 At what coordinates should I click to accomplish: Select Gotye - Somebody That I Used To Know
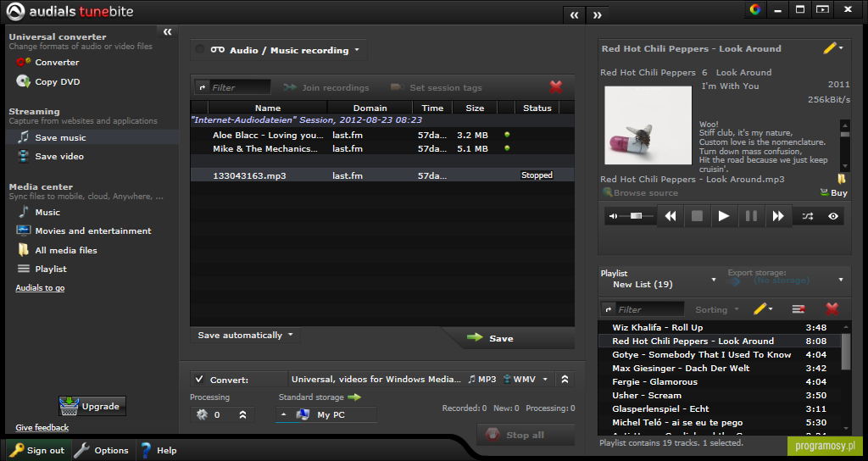point(720,355)
